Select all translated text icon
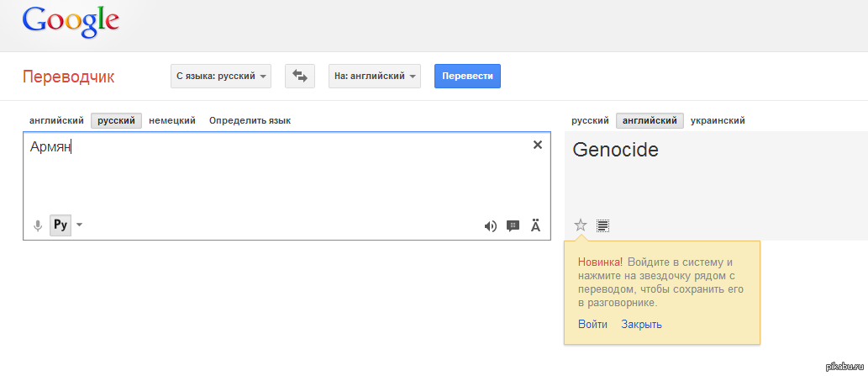Viewport: 868px width, 376px height. (x=602, y=225)
